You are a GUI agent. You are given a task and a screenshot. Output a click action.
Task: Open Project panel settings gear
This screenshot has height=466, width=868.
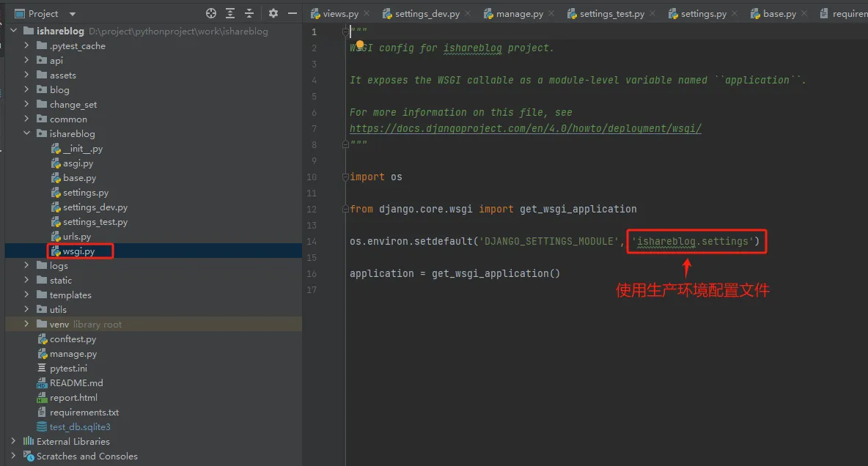tap(273, 13)
